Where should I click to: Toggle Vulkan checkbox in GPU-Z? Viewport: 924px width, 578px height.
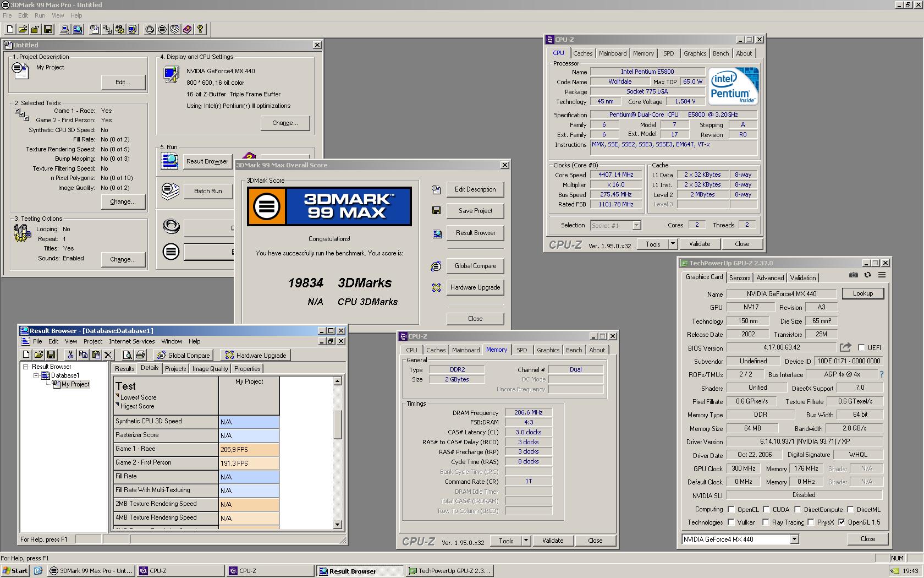[x=731, y=522]
